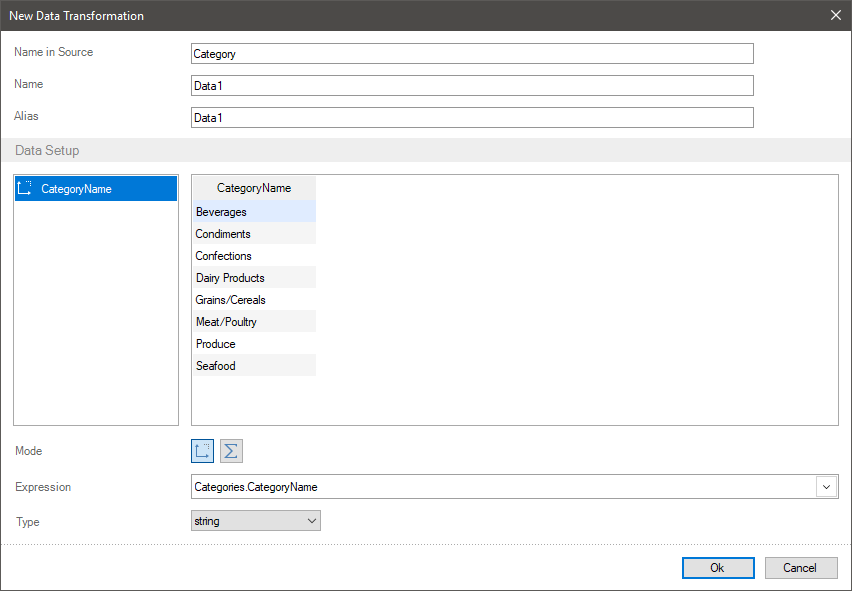The width and height of the screenshot is (852, 591).
Task: Close the New Data Transformation dialog
Action: point(836,15)
